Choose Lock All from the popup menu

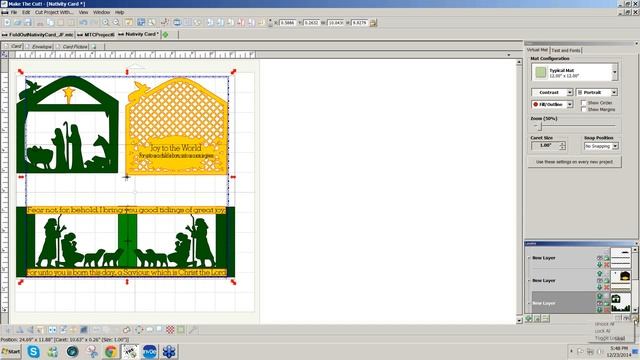point(602,331)
